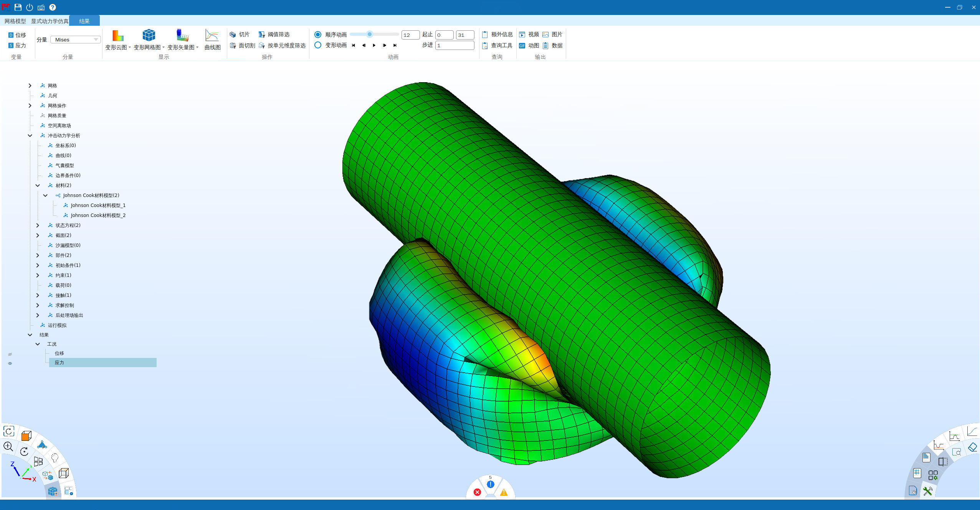Select the 顺序动画 radio button
The height and width of the screenshot is (510, 980).
[x=318, y=35]
